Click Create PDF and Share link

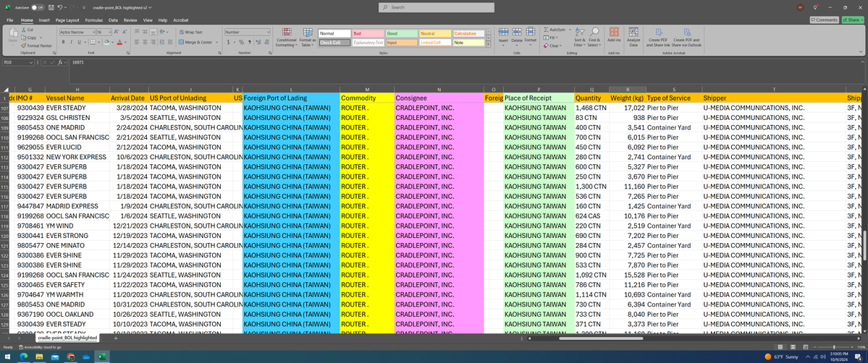click(x=659, y=38)
